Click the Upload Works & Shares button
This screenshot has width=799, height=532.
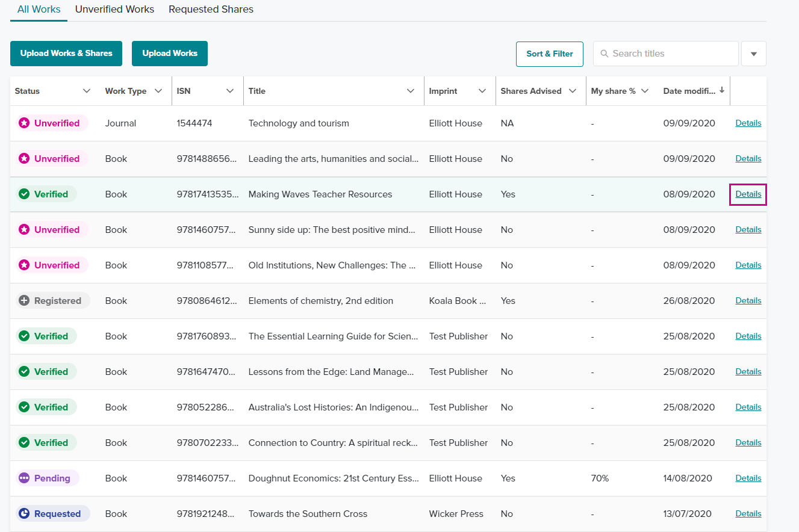pyautogui.click(x=66, y=54)
